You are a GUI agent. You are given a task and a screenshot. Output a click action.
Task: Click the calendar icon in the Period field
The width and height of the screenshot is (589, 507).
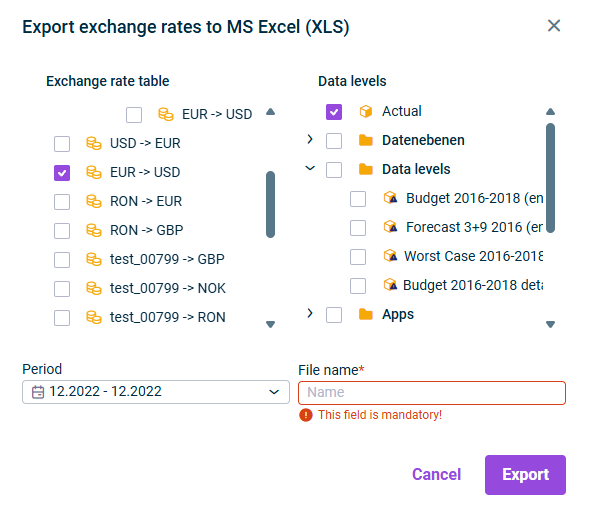[x=38, y=392]
